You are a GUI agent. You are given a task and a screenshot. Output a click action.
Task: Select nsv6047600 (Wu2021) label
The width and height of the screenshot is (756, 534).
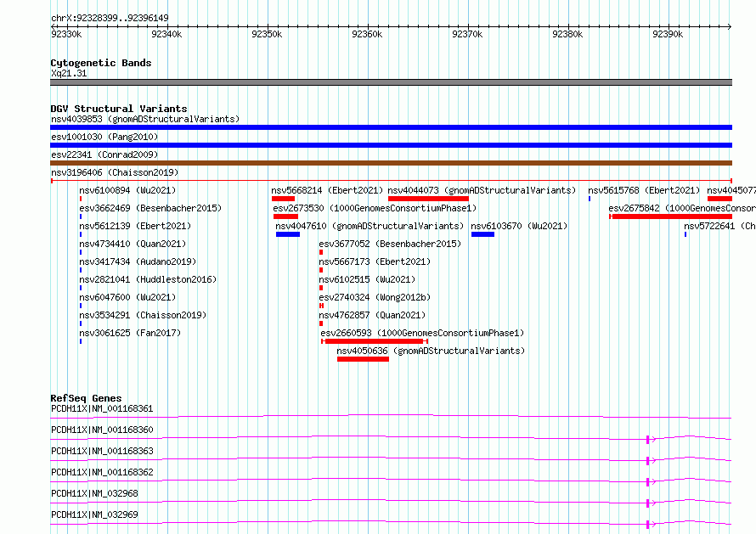point(127,297)
